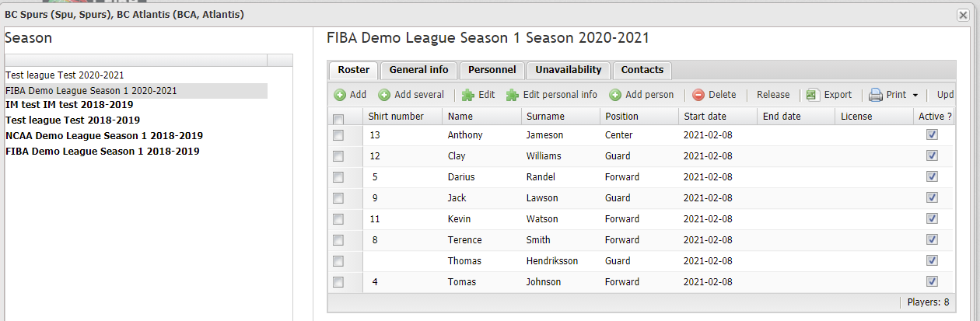Click the Print printer icon
This screenshot has height=321, width=980.
875,95
